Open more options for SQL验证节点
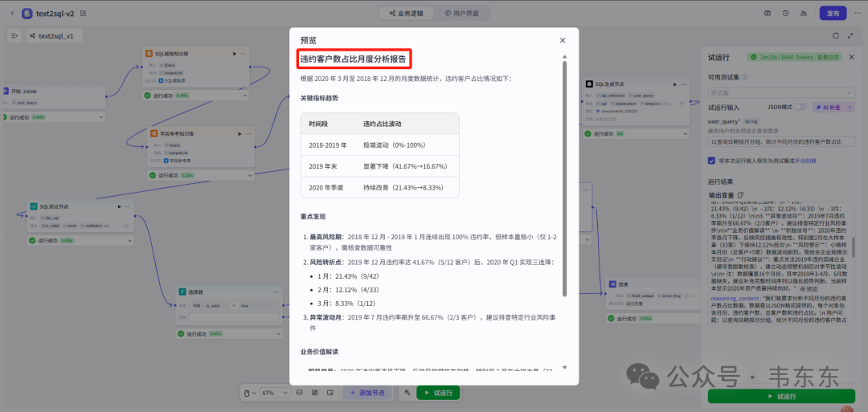 [x=129, y=206]
